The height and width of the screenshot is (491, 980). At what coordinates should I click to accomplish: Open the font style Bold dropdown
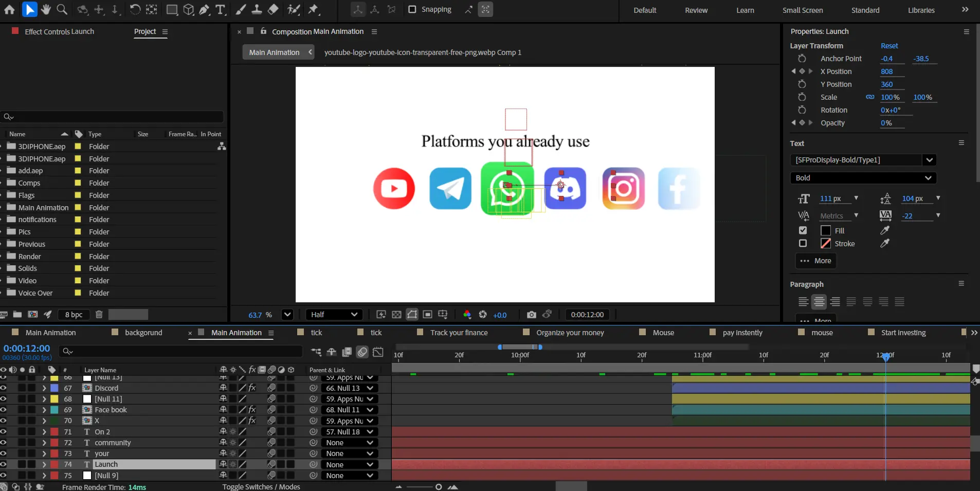pos(863,178)
